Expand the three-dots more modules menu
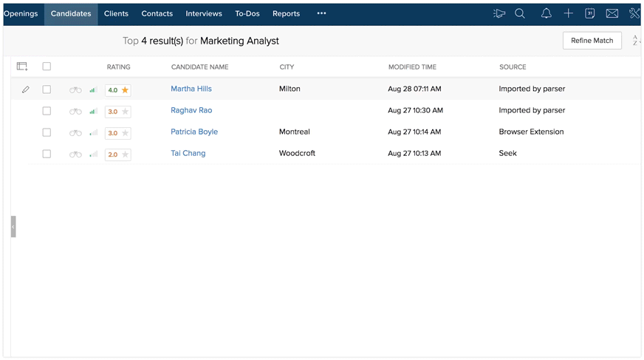The image size is (644, 360). pos(321,13)
